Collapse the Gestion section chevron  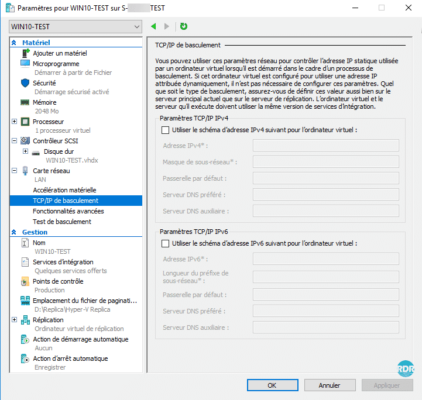(x=14, y=232)
